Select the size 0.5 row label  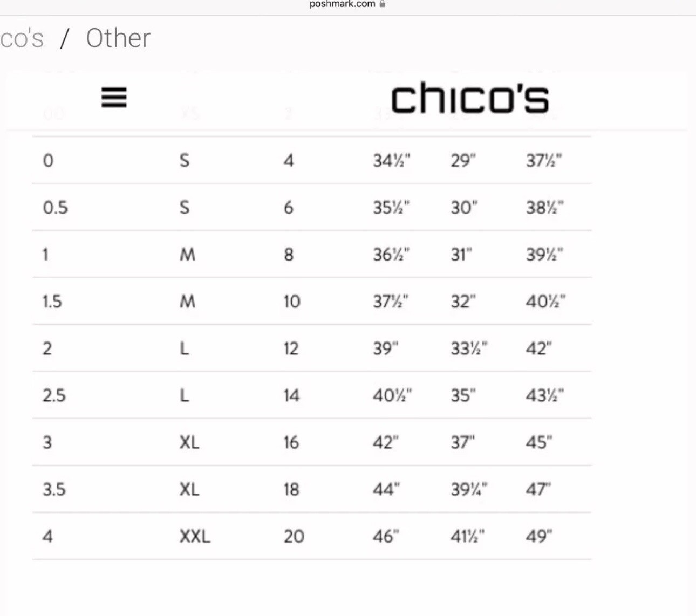(x=56, y=207)
